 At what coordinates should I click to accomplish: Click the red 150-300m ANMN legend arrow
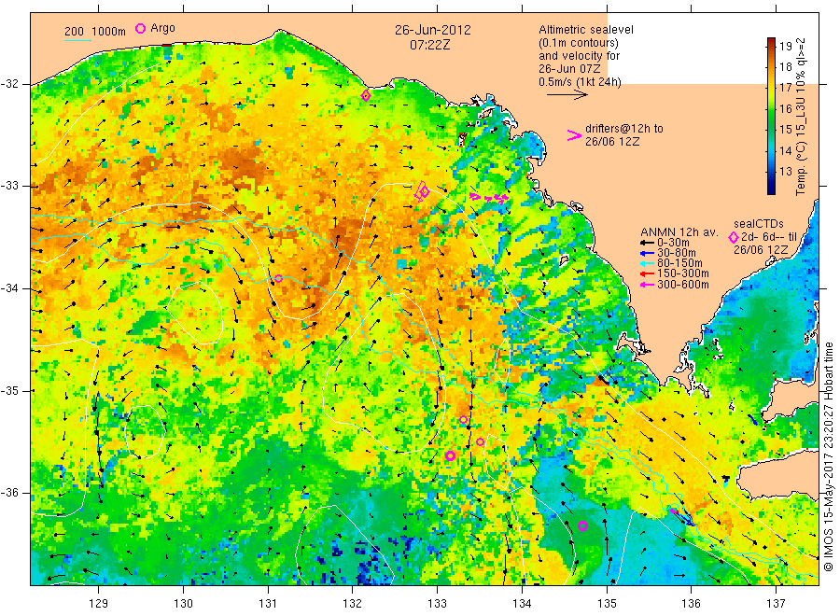pyautogui.click(x=647, y=273)
